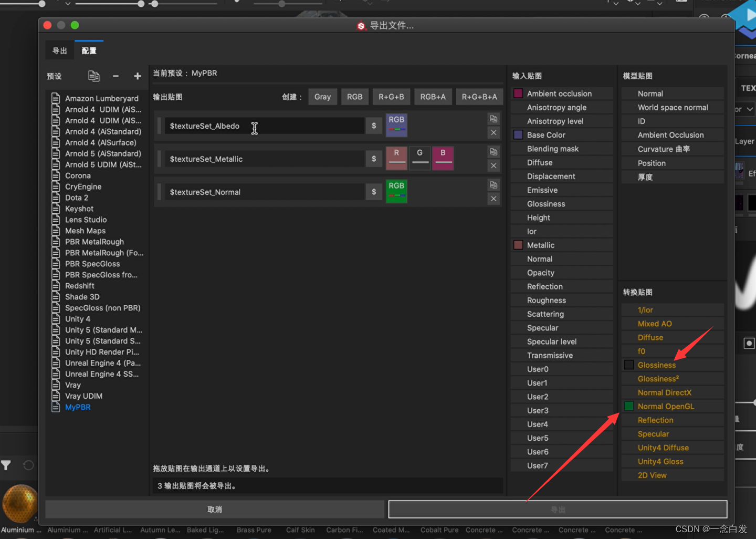The width and height of the screenshot is (756, 539).
Task: Edit the $textureSet_Albedo name field
Action: click(265, 126)
